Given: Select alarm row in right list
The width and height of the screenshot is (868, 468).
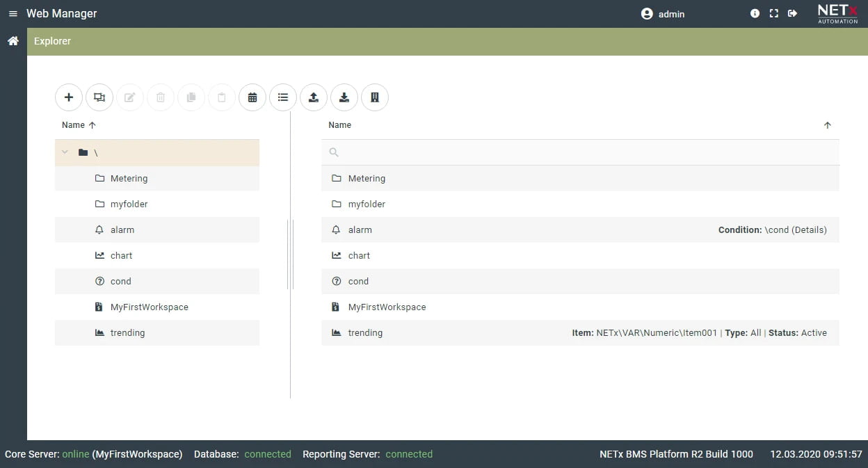Looking at the screenshot, I should 580,229.
